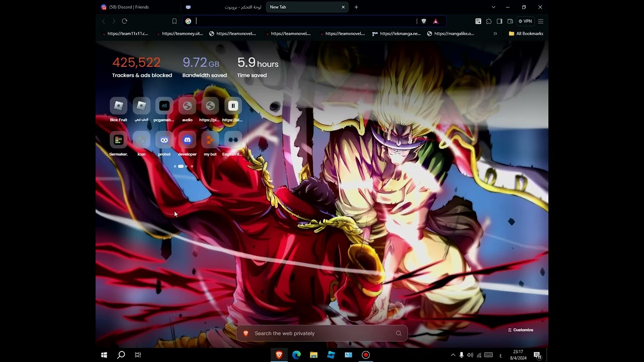Open Microsoft Edge from the taskbar
The height and width of the screenshot is (362, 644).
[296, 355]
